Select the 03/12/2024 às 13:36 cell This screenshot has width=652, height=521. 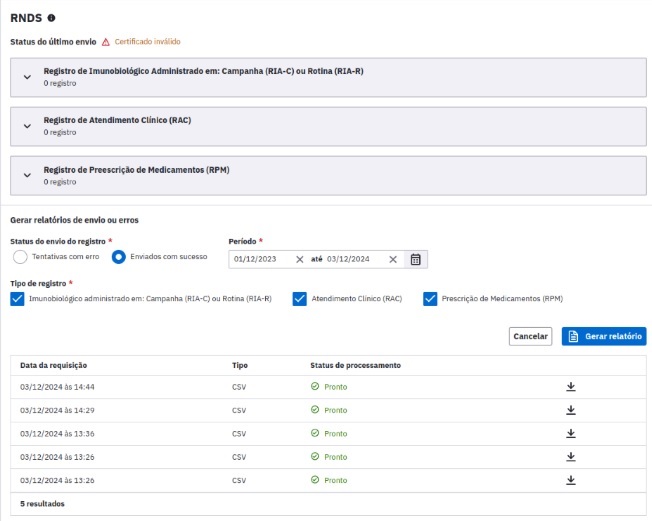pyautogui.click(x=57, y=434)
